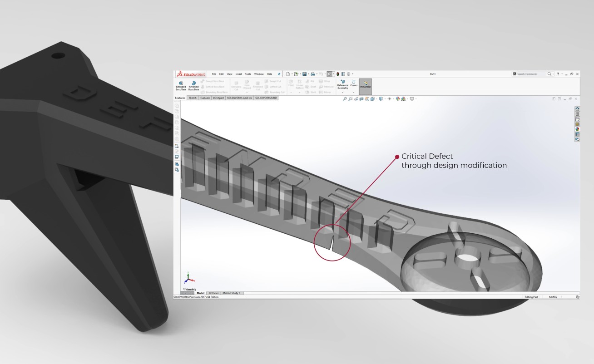The height and width of the screenshot is (364, 594).
Task: Click the Save icon in toolbar
Action: (x=305, y=74)
